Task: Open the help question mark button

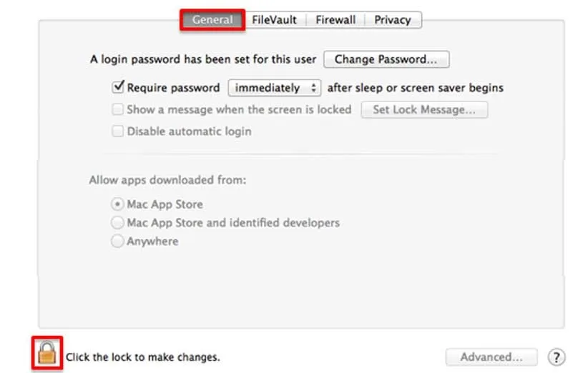Action: pos(556,357)
